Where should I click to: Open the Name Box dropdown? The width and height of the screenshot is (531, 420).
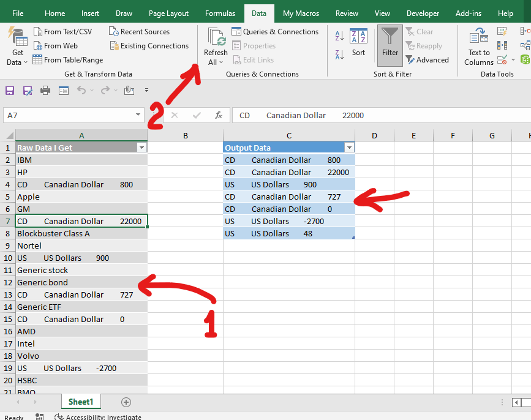138,115
